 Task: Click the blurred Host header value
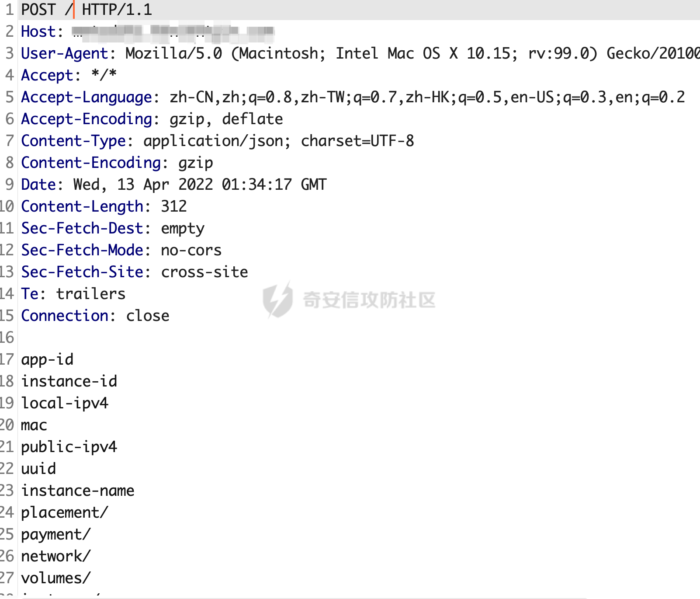point(173,31)
